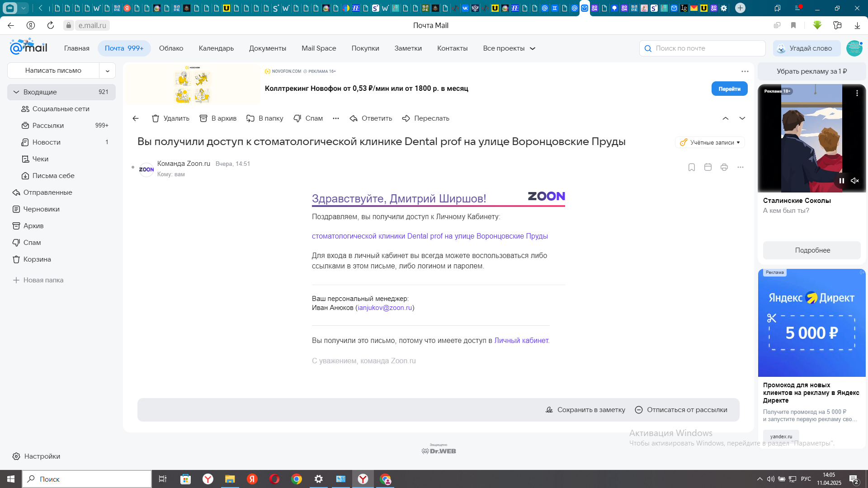Click the Mail.ru logo
Viewport: 868px width, 488px height.
coord(28,47)
